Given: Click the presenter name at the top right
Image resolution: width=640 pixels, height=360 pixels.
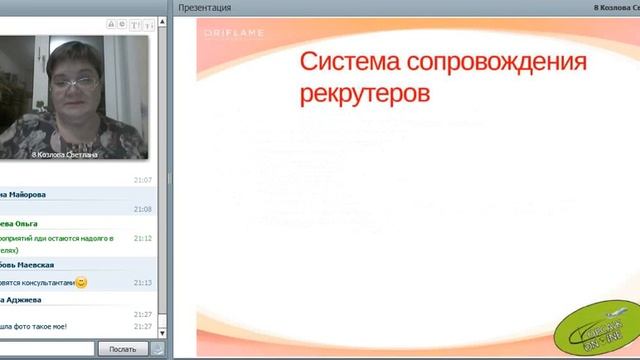Looking at the screenshot, I should (617, 8).
